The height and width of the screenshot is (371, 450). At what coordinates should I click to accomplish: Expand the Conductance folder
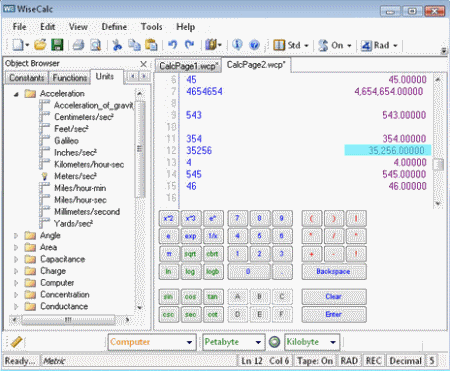tap(16, 307)
